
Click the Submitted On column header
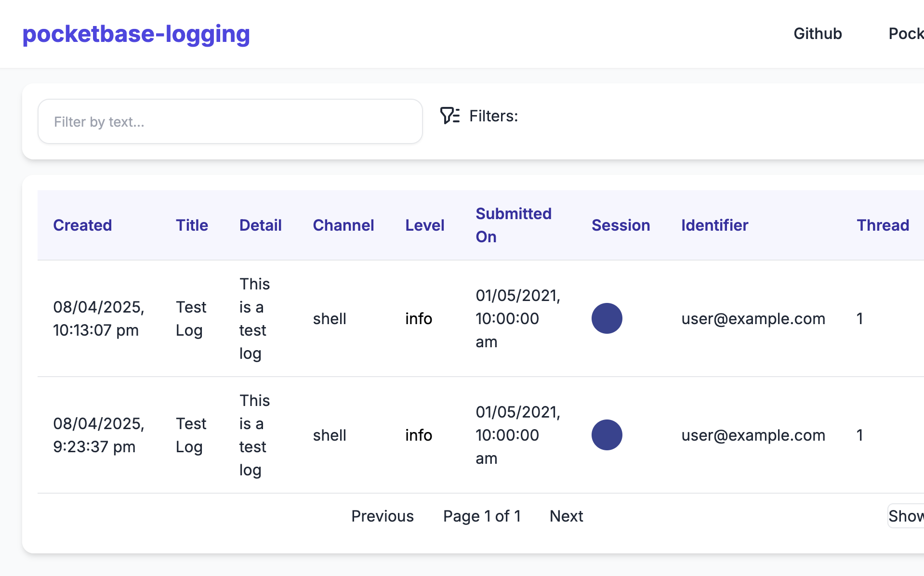(514, 225)
